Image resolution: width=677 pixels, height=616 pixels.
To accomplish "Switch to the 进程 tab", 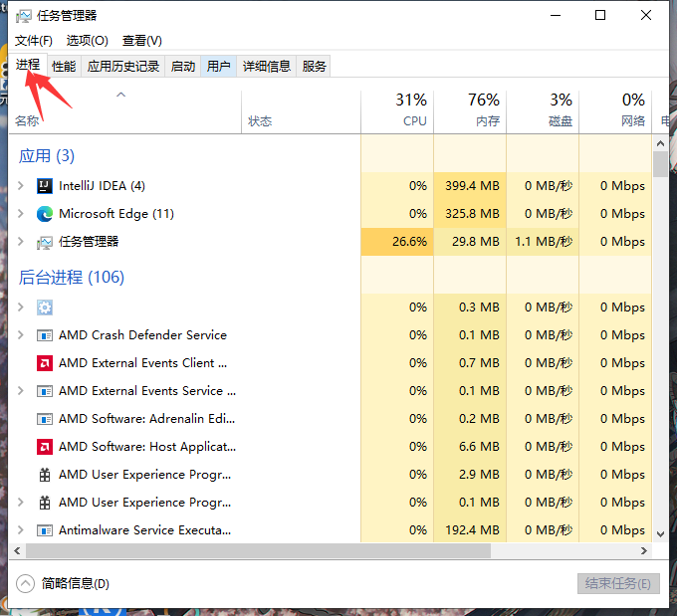I will point(28,66).
